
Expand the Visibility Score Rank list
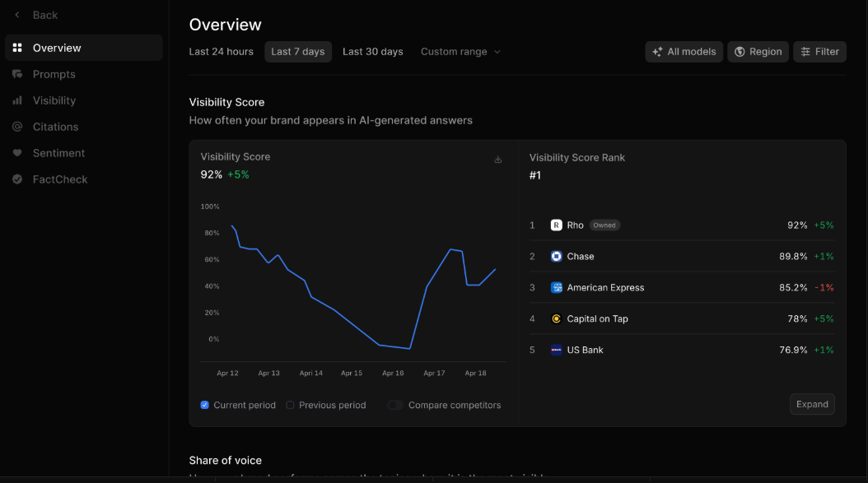pos(812,404)
